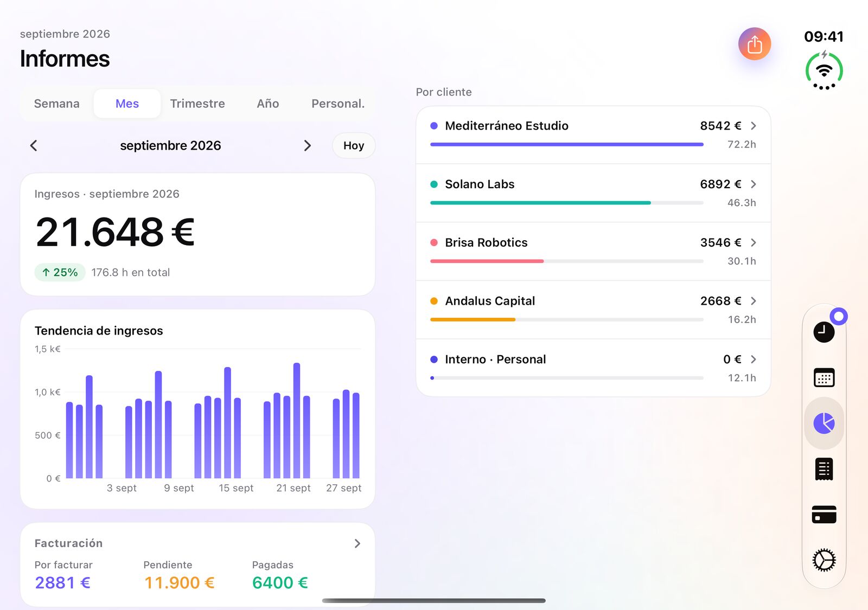Open Facturación section chevron
Viewport: 868px width, 610px height.
pyautogui.click(x=358, y=543)
